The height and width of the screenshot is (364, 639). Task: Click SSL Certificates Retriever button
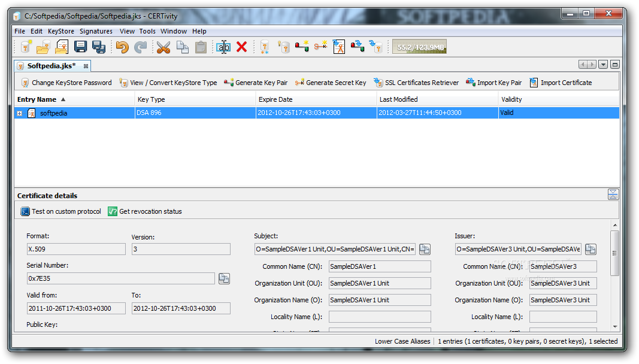[x=416, y=83]
